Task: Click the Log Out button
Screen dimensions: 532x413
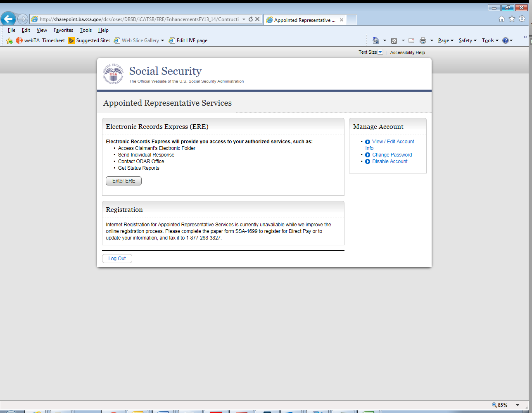Action: click(117, 259)
